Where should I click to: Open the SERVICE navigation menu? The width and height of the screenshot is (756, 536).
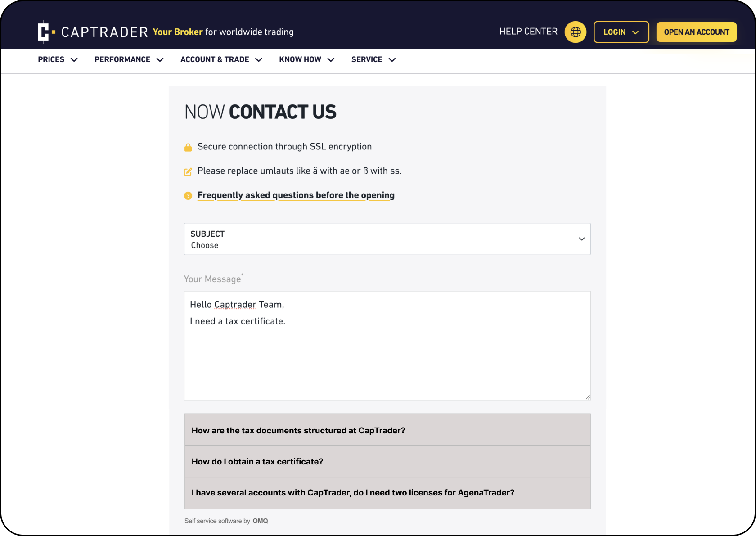pos(373,59)
